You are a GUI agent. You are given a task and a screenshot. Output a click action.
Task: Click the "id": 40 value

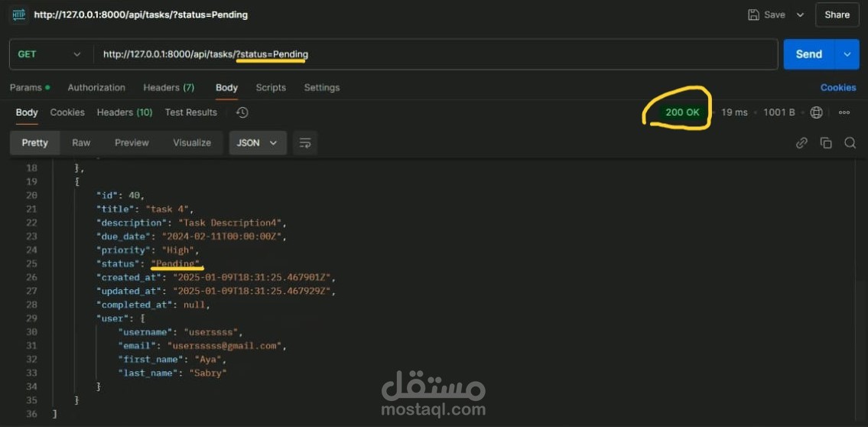click(135, 195)
